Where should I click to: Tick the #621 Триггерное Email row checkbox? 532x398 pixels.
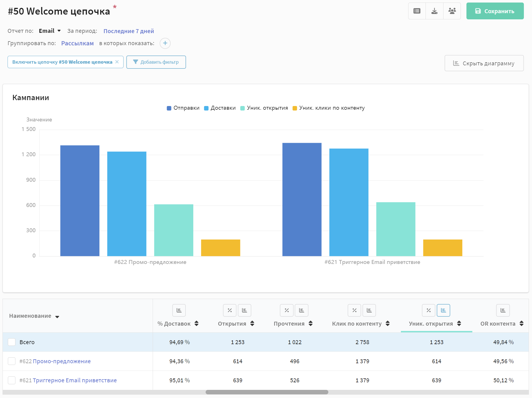12,380
